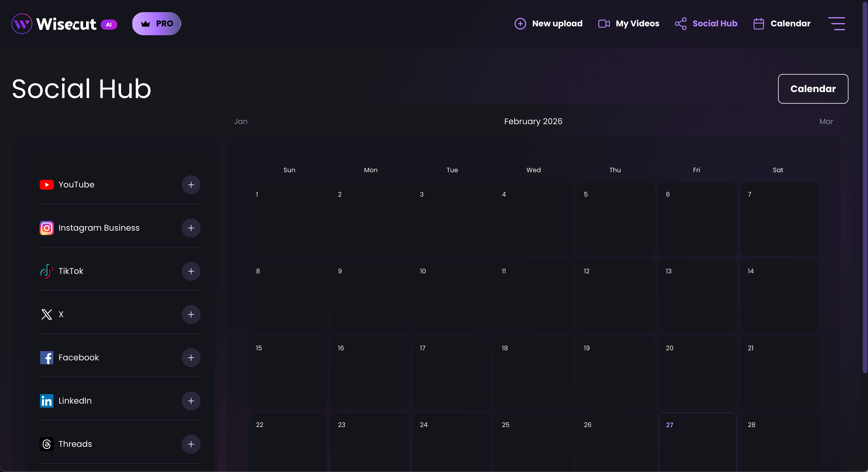Add a Threads account
This screenshot has height=472, width=868.
191,444
